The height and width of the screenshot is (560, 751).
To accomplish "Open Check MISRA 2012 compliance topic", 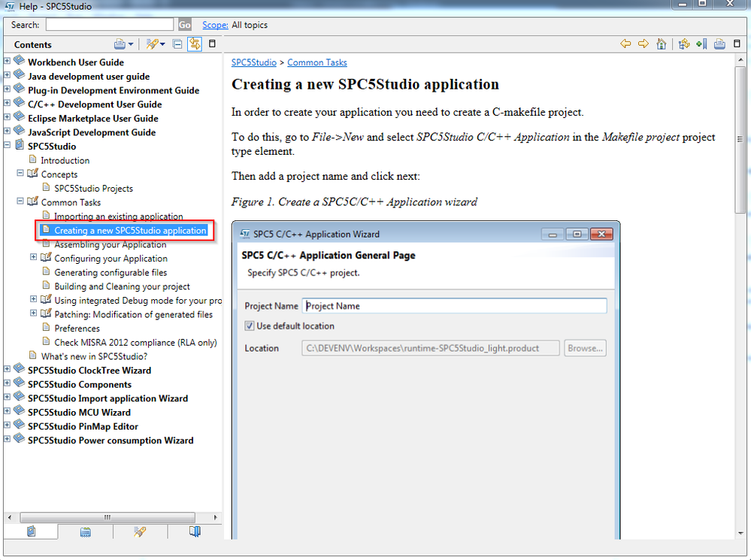I will [135, 343].
